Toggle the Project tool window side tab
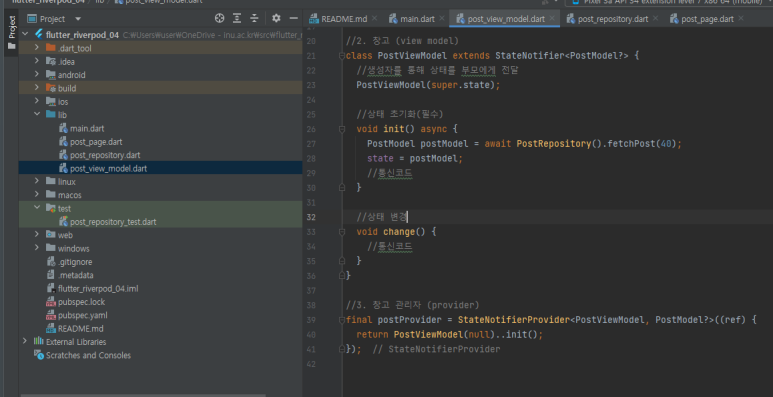Image resolution: width=773 pixels, height=397 pixels. (x=12, y=32)
